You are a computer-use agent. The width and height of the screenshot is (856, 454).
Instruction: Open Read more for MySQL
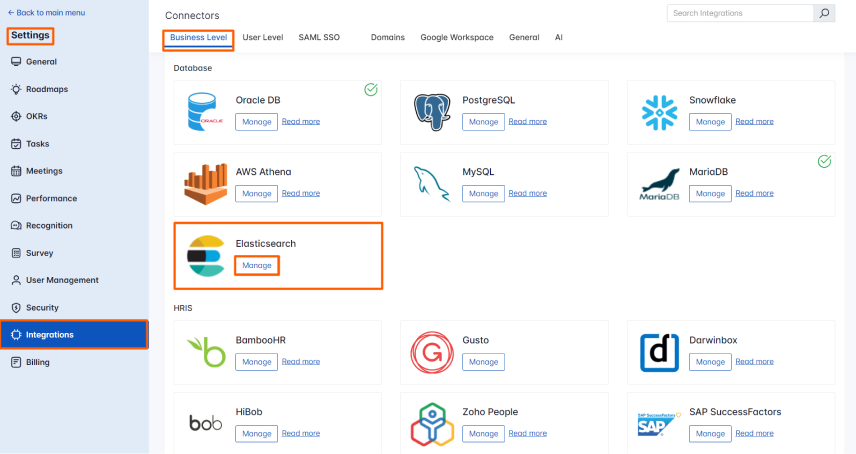tap(527, 193)
